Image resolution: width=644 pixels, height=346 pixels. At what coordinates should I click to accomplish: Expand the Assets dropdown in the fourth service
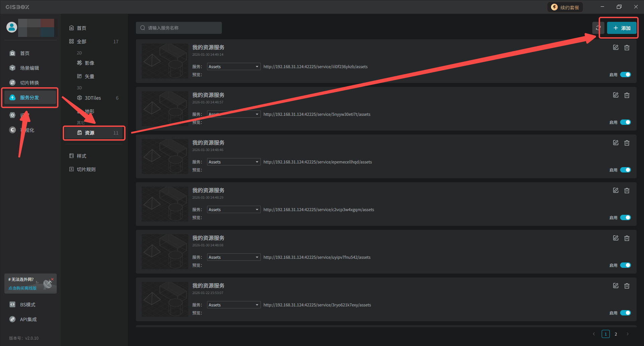[x=234, y=210]
